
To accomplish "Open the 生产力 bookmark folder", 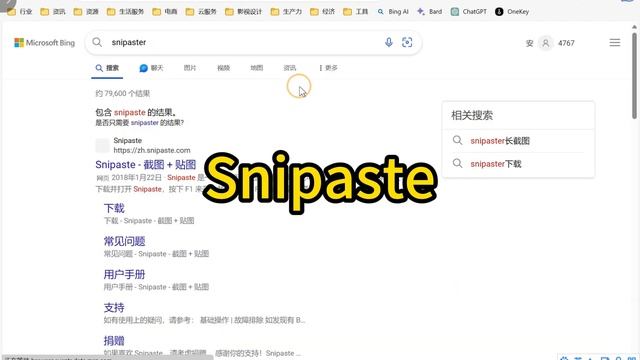I will (x=287, y=12).
